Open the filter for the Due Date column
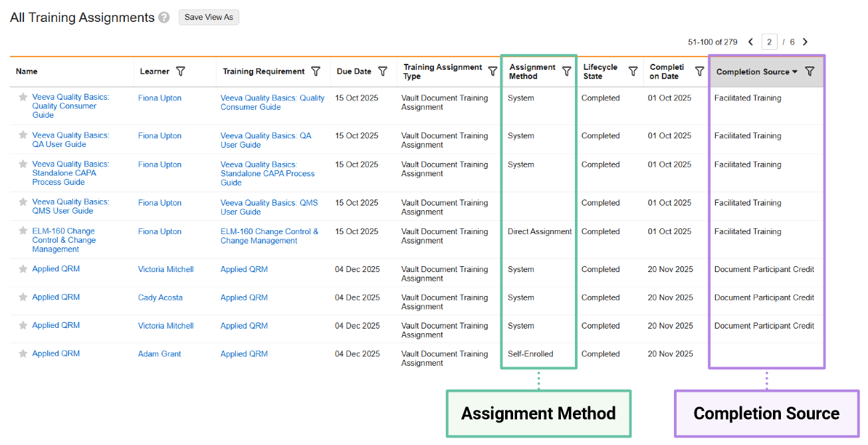 pyautogui.click(x=382, y=71)
